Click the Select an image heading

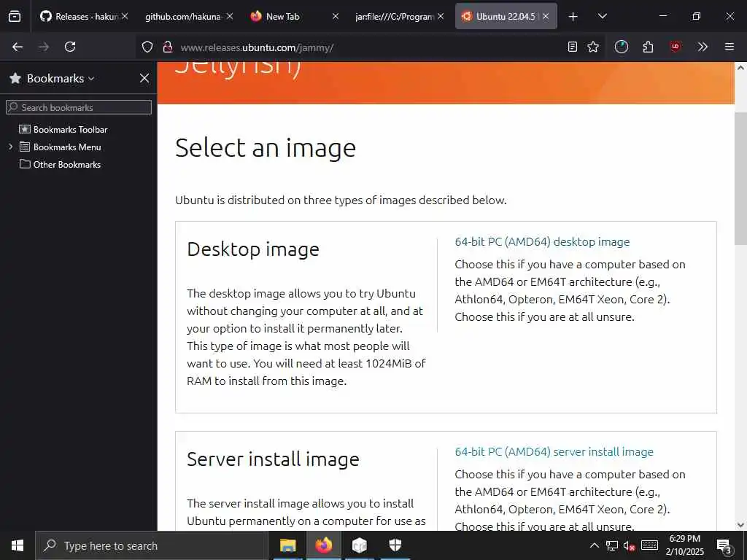pos(266,147)
